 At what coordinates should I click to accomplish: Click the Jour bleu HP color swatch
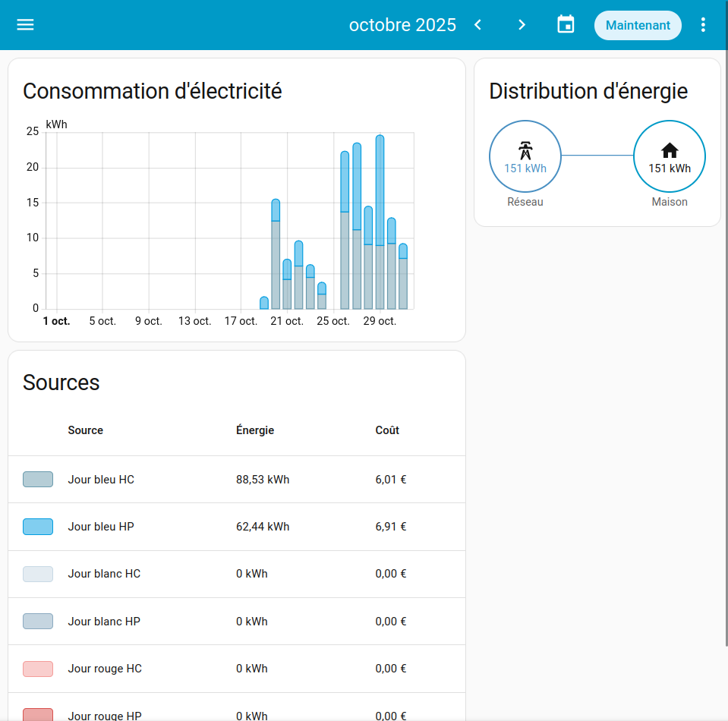coord(38,527)
